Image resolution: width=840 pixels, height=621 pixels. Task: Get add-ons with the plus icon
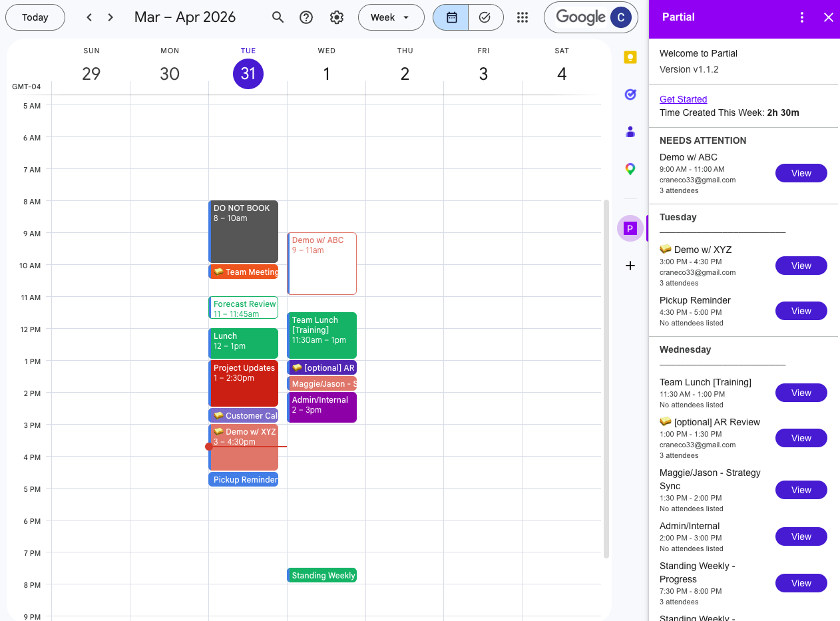[630, 266]
